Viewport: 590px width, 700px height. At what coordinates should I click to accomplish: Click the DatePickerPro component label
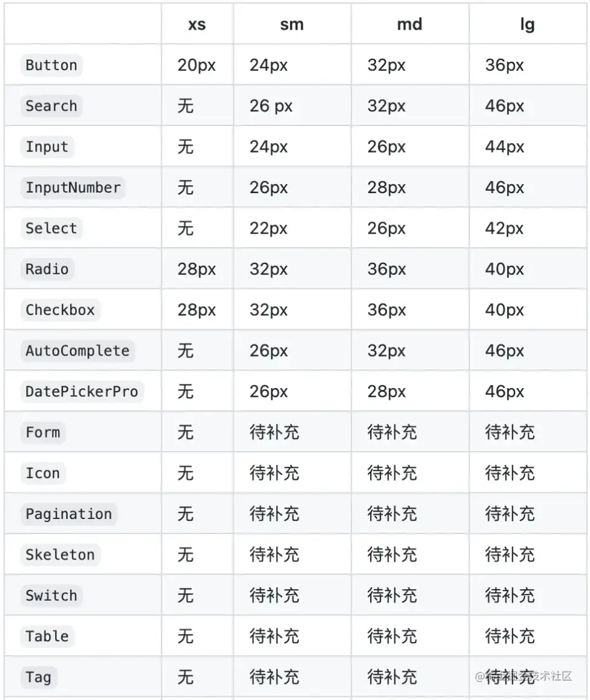pos(82,392)
